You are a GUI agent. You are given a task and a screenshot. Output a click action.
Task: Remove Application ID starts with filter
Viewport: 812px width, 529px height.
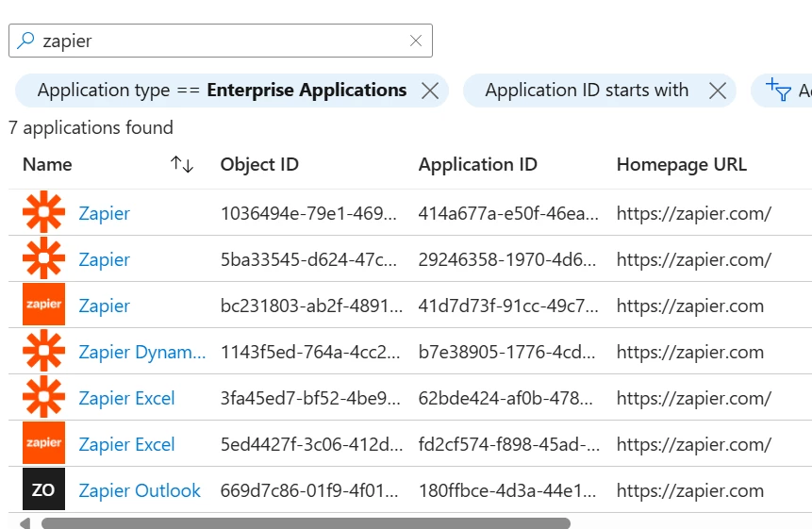tap(718, 91)
